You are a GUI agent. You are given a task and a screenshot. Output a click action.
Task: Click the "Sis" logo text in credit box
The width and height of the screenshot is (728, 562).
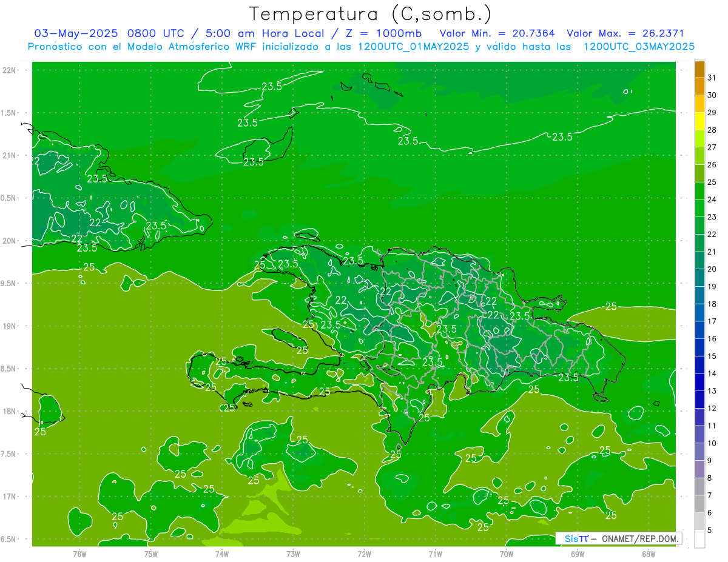tap(570, 538)
